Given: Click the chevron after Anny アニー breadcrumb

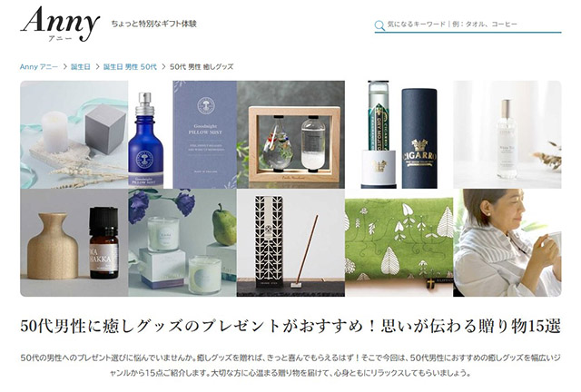Looking at the screenshot, I should click(x=64, y=66).
